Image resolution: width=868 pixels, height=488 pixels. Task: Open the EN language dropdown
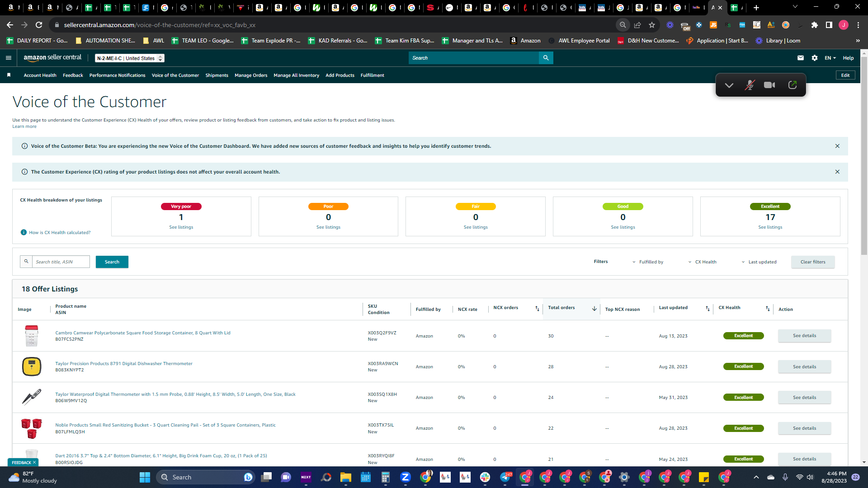830,58
